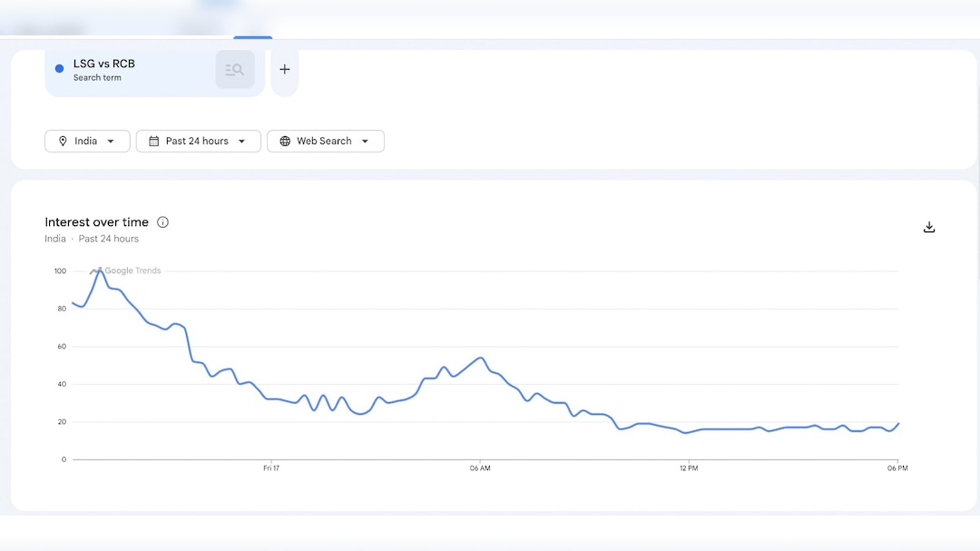Click the 12 PM label on time axis
The height and width of the screenshot is (551, 980).
(x=689, y=468)
